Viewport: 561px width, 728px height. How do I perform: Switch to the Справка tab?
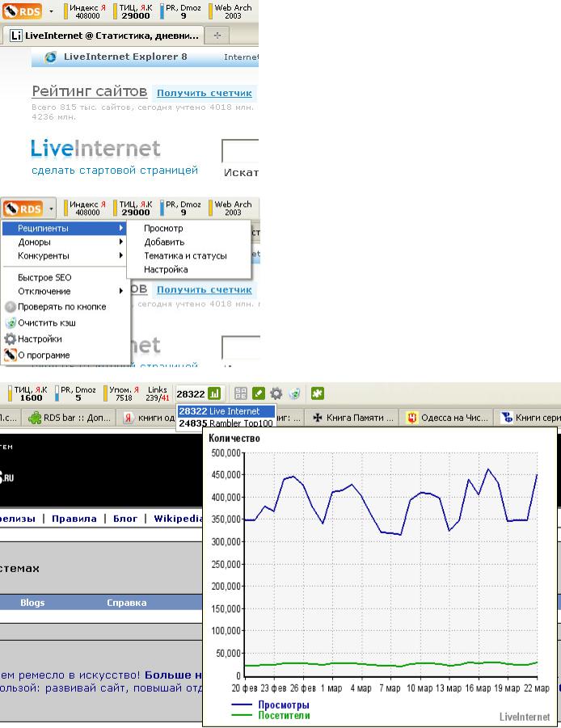tap(127, 603)
